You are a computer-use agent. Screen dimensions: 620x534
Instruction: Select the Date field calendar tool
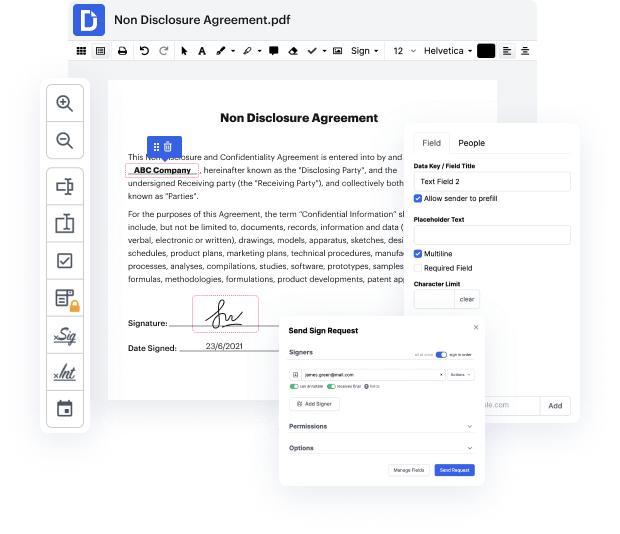point(65,409)
